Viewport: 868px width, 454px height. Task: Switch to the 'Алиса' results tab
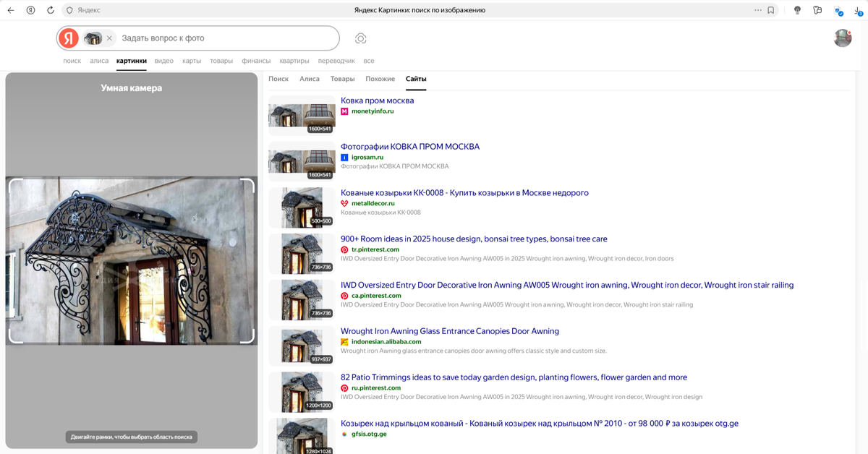(x=310, y=79)
